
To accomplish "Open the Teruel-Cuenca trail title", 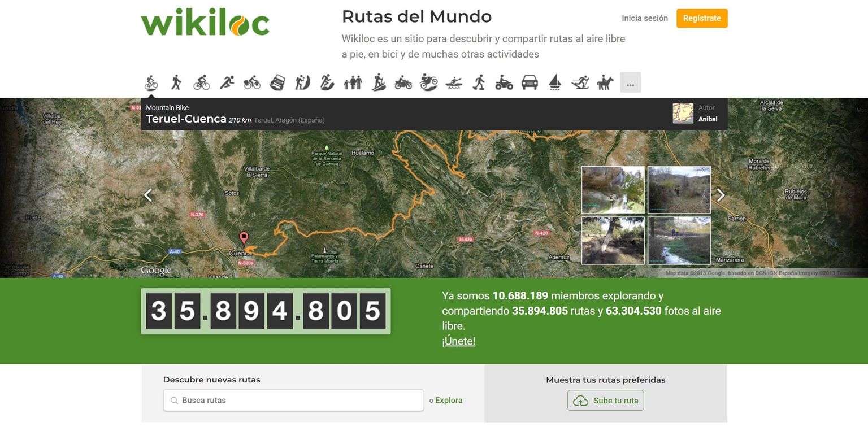I will (x=186, y=119).
